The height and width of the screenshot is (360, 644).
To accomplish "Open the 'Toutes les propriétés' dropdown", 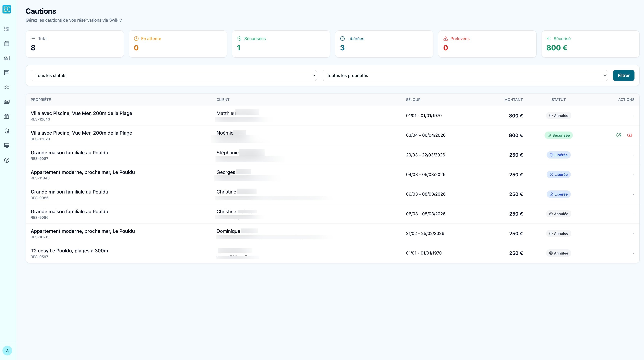I will [x=464, y=75].
